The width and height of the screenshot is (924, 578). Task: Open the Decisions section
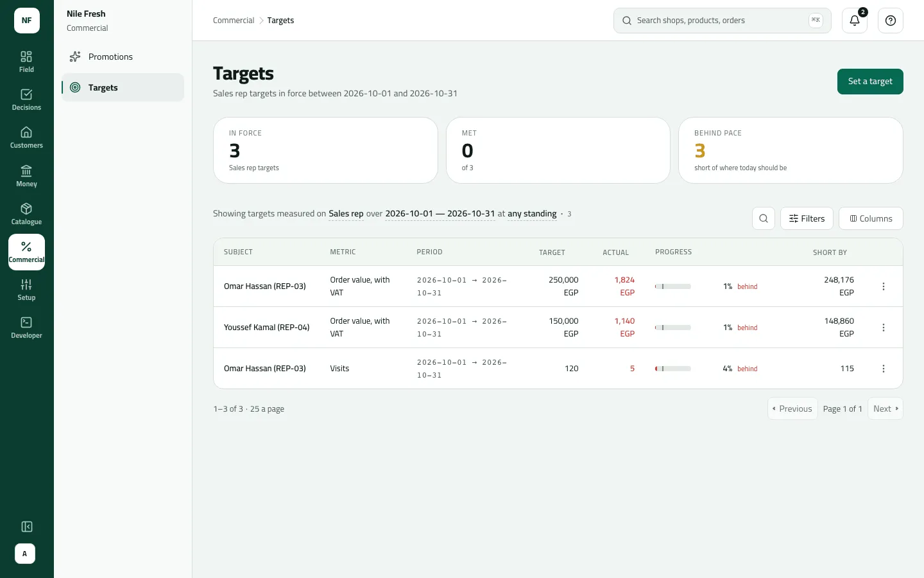(26, 100)
